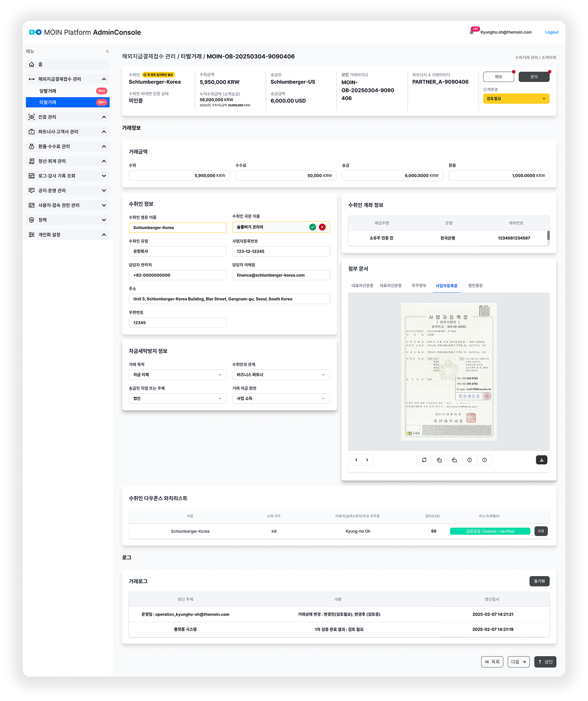Select 당발거래 in the sidebar
The image size is (588, 701).
tap(48, 91)
